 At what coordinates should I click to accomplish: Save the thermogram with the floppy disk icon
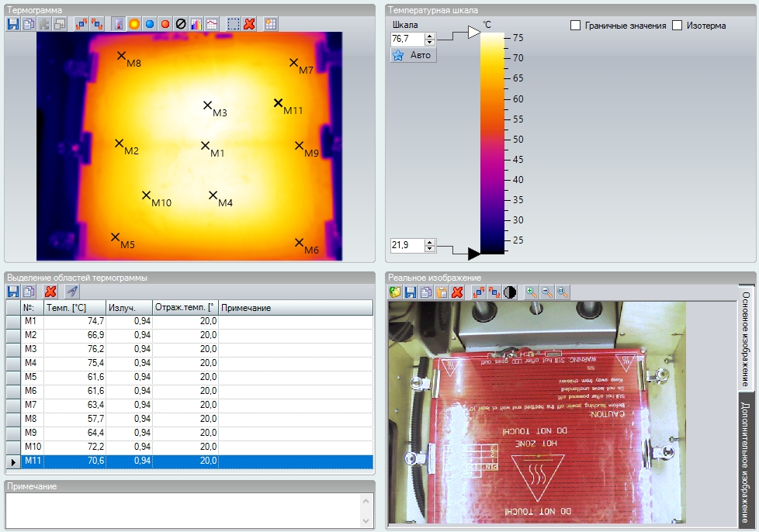pyautogui.click(x=12, y=24)
